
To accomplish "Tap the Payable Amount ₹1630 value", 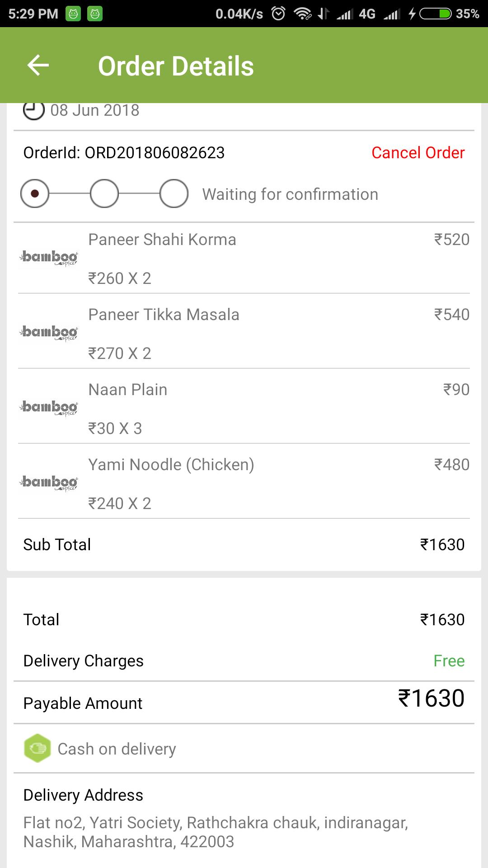I will (431, 698).
